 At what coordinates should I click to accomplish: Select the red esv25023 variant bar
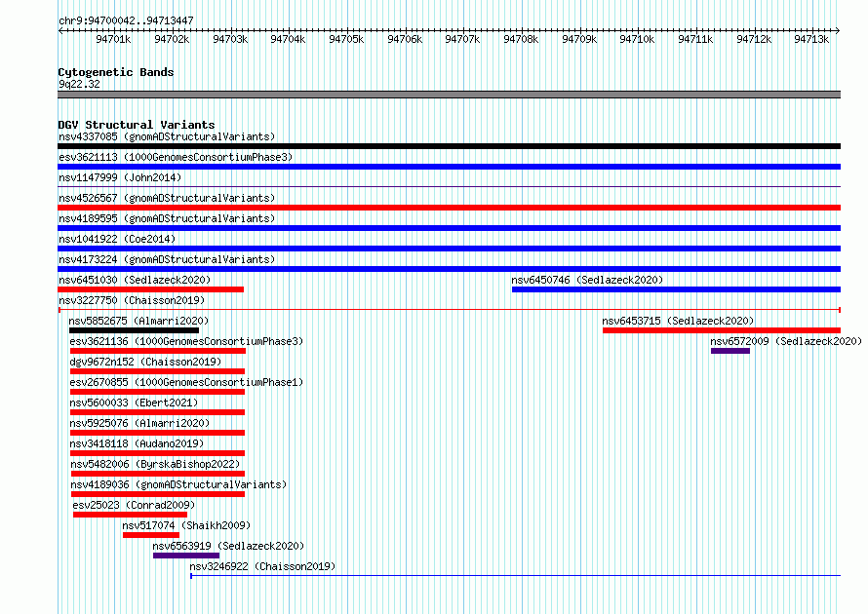coord(130,515)
